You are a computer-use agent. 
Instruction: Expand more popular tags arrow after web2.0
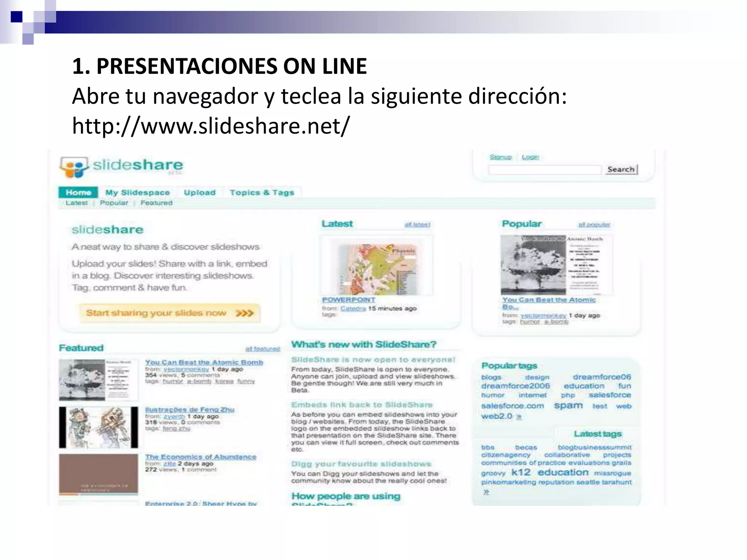click(x=519, y=417)
